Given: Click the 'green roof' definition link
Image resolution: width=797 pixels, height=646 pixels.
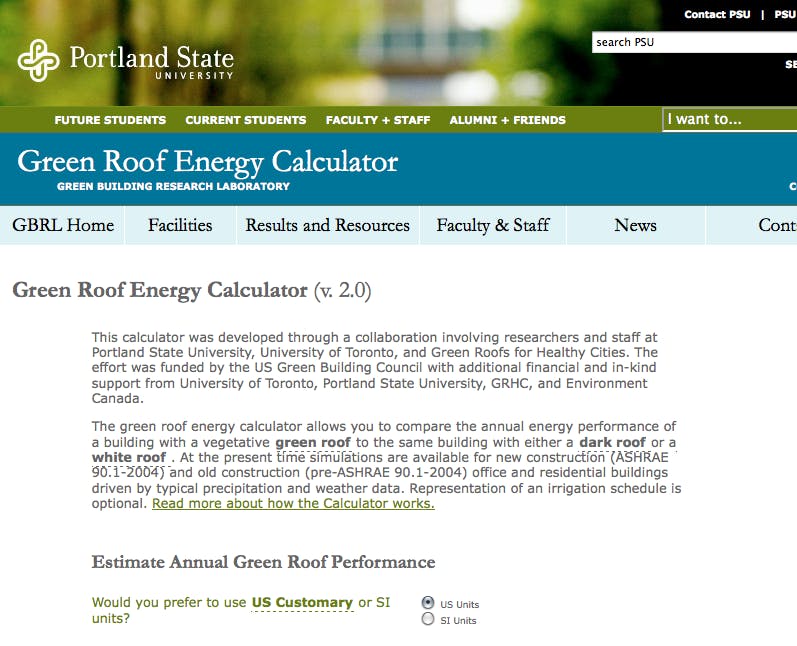Looking at the screenshot, I should pyautogui.click(x=312, y=442).
